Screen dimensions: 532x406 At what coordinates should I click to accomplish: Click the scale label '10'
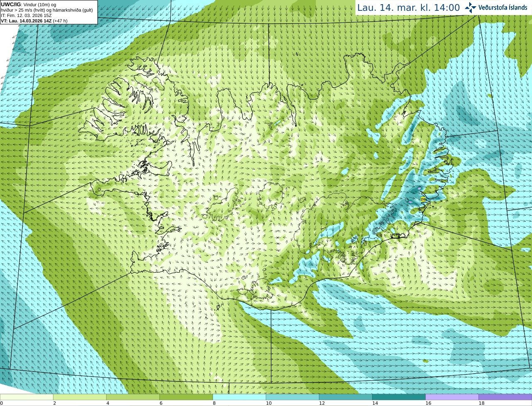click(268, 403)
